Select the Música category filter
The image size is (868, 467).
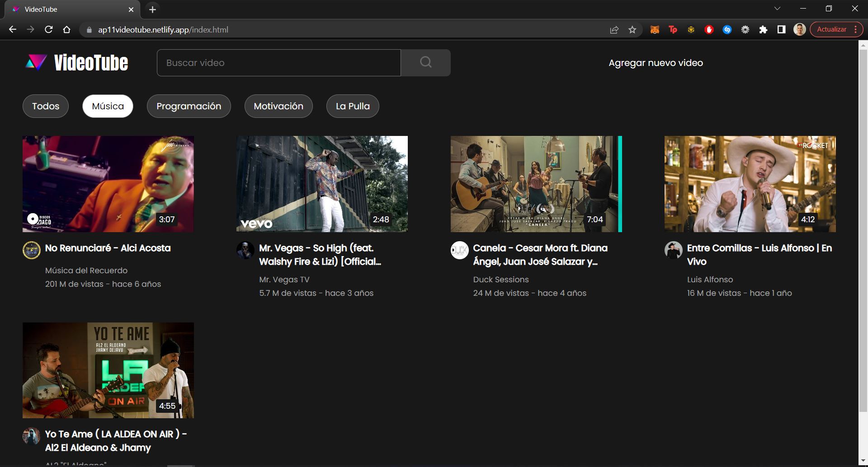pyautogui.click(x=108, y=106)
